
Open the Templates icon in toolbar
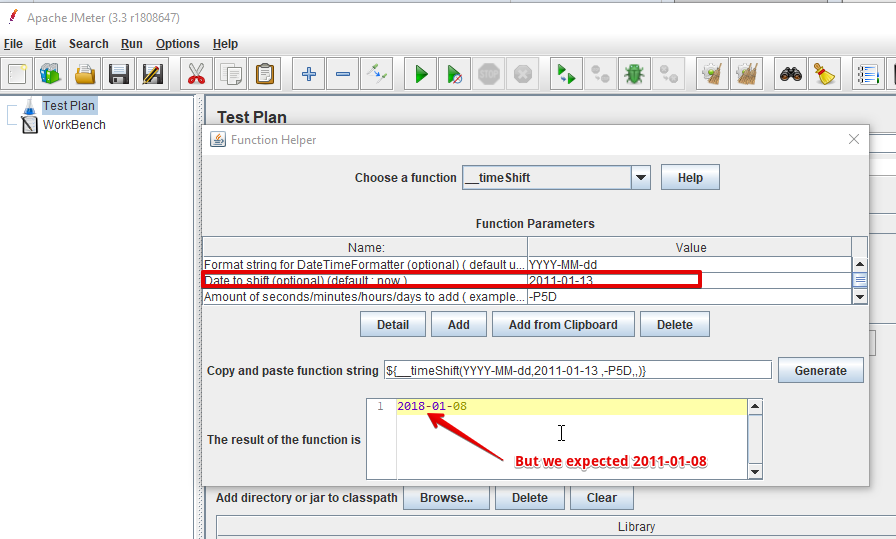pos(50,74)
